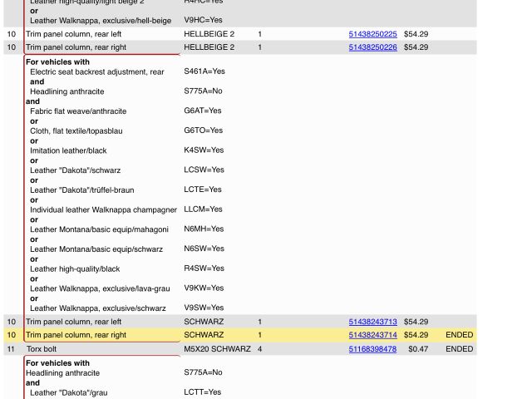Click the S461A=Yes option code
The height and width of the screenshot is (399, 532).
[x=204, y=71]
